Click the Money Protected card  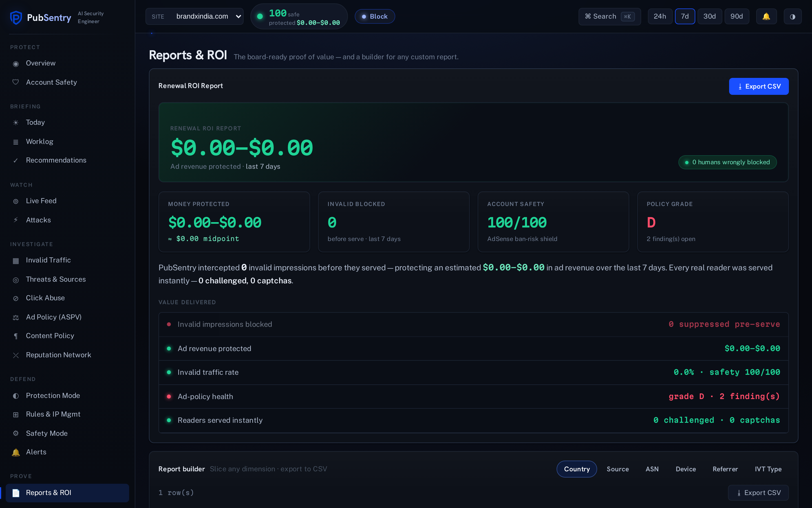tap(234, 222)
